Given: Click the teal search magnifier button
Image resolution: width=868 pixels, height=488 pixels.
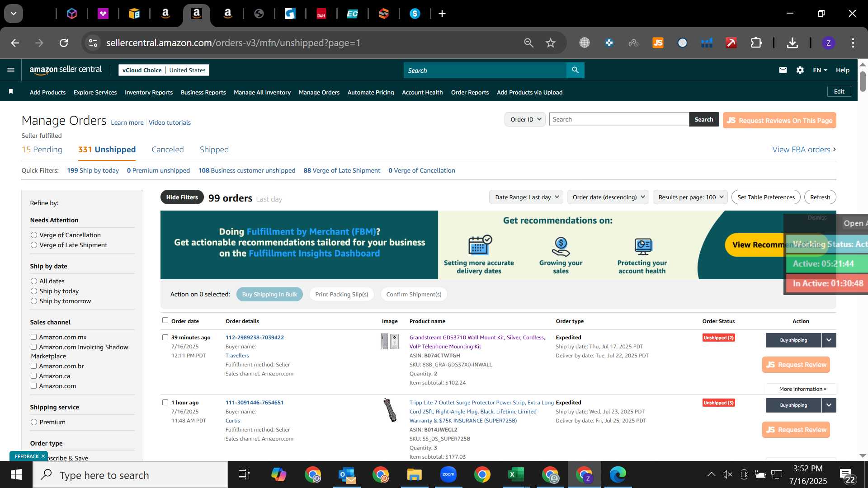Looking at the screenshot, I should click(x=575, y=70).
